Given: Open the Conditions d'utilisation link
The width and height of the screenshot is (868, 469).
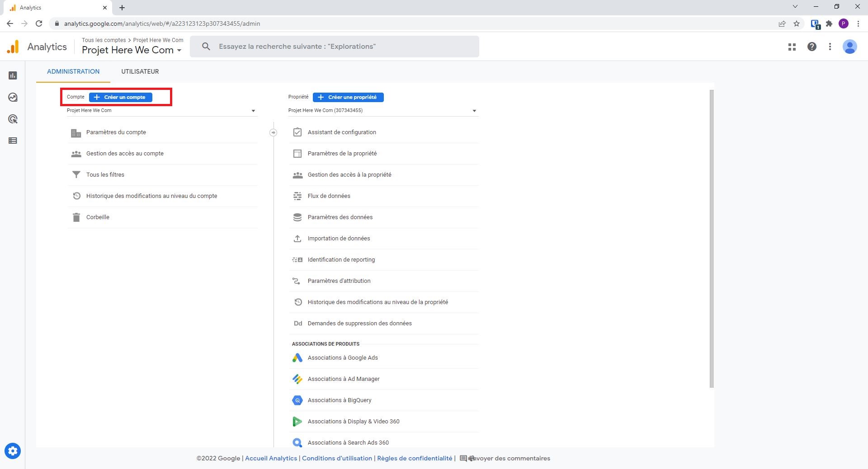Looking at the screenshot, I should pos(337,458).
